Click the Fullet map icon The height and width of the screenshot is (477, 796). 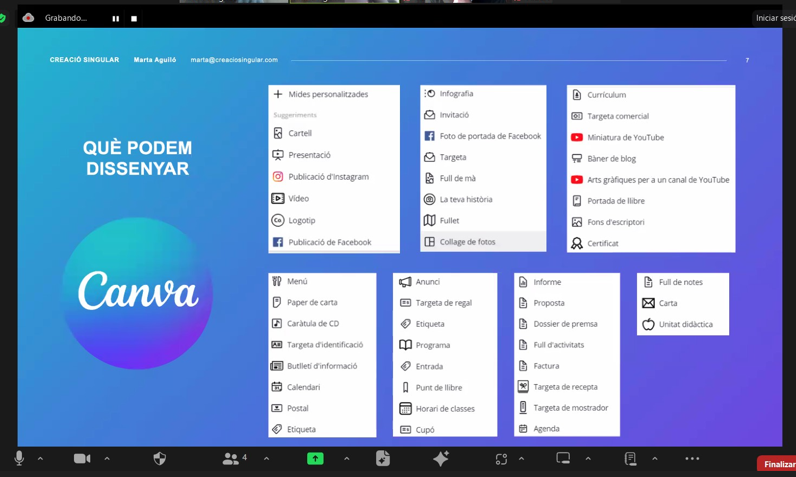429,220
